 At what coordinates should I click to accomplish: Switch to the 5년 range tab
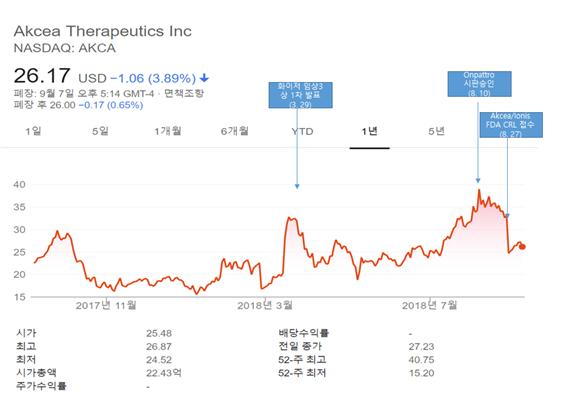(x=436, y=131)
